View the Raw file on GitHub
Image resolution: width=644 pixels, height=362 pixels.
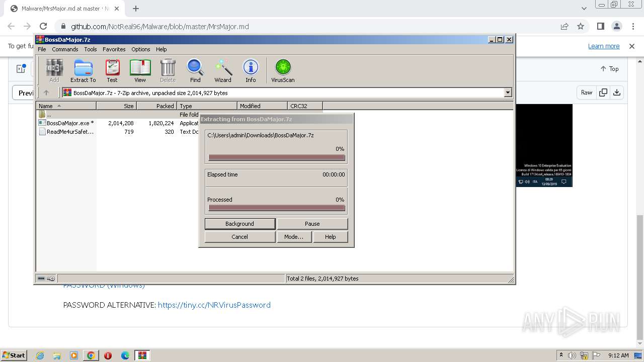coord(587,93)
